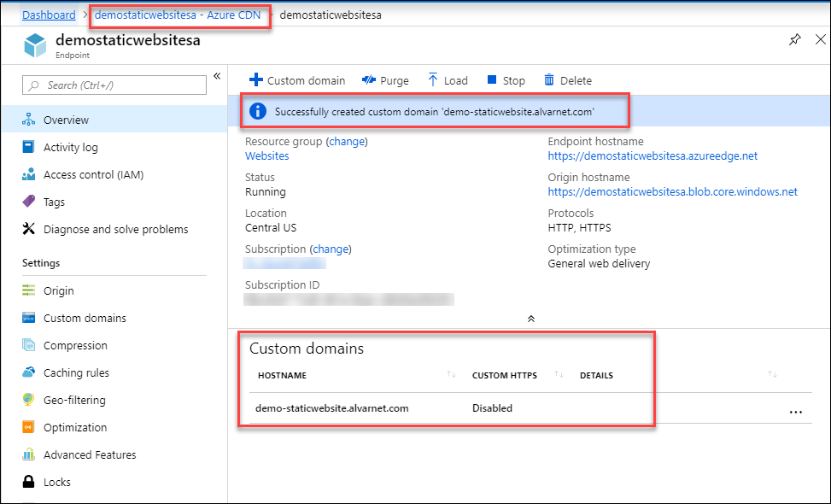The image size is (831, 504).
Task: Open the demostaticwebsitea - Azure CDN breadcrumb
Action: (x=178, y=15)
